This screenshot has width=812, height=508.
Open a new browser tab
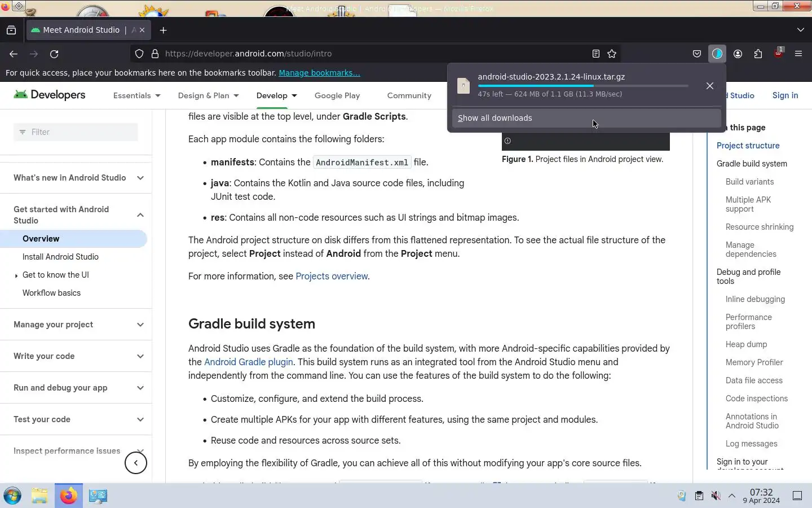point(164,30)
